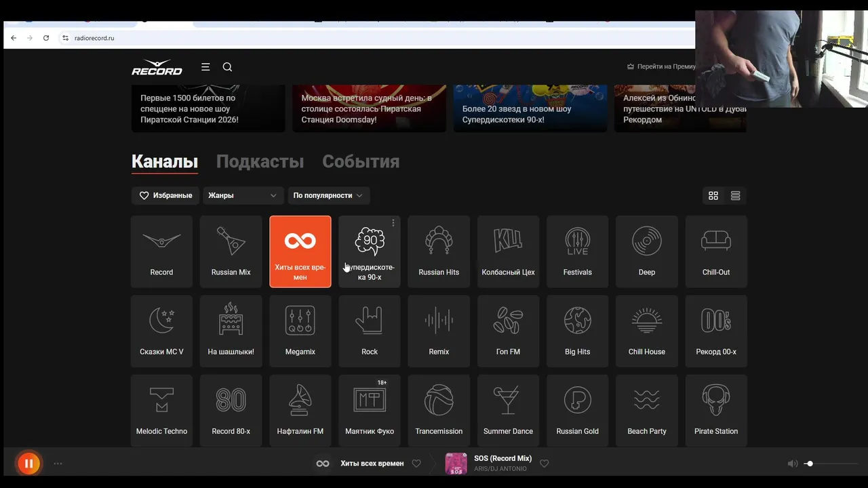Play the Remix channel

pos(439,331)
